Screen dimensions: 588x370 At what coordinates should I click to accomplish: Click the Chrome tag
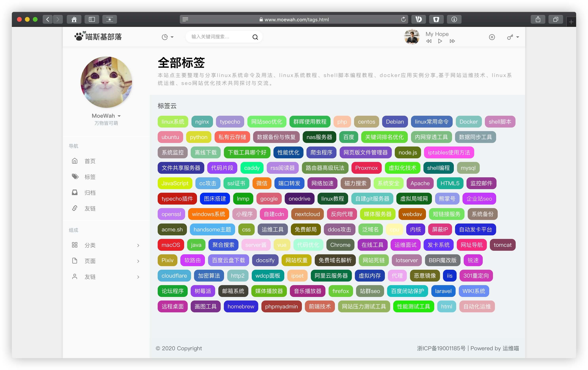(340, 245)
